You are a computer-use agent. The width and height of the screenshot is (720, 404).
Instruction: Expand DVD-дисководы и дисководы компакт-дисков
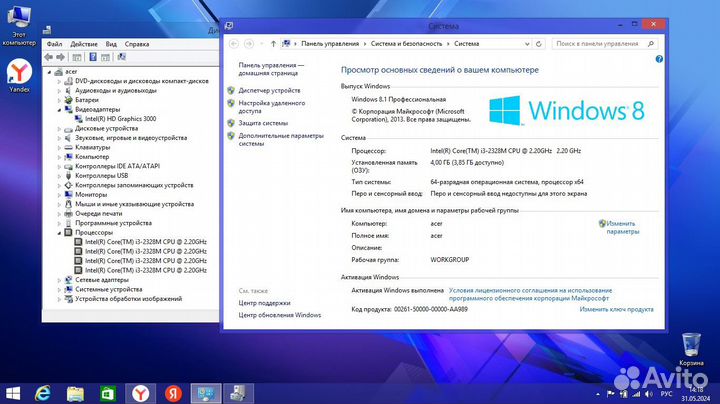59,81
